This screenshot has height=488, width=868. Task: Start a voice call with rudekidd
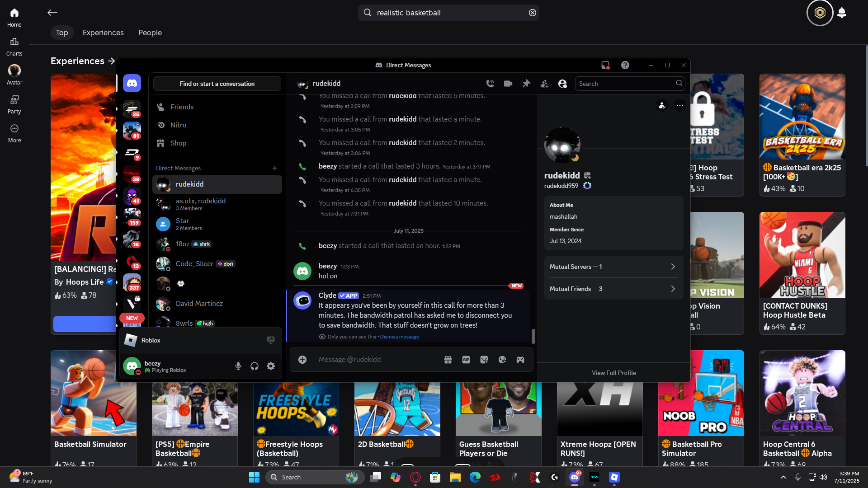490,84
